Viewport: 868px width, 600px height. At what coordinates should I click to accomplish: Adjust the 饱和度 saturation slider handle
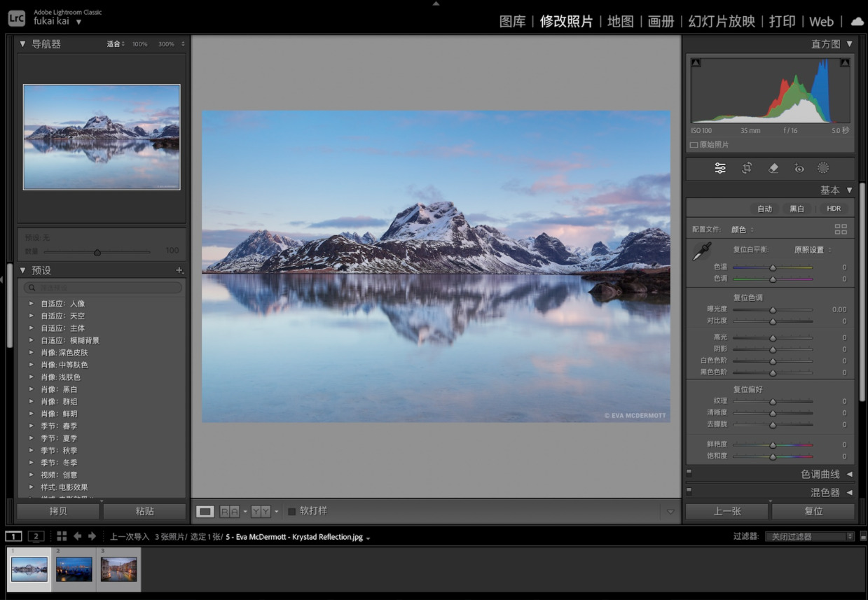(x=773, y=456)
